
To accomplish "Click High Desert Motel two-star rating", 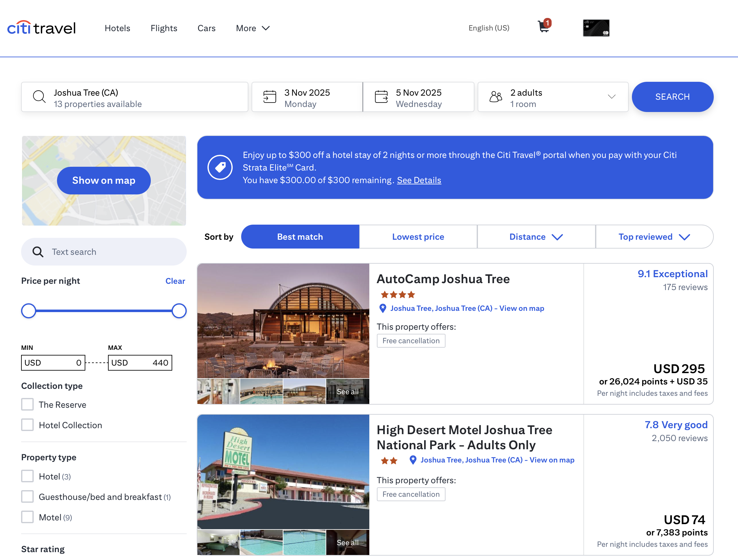I will pos(389,461).
